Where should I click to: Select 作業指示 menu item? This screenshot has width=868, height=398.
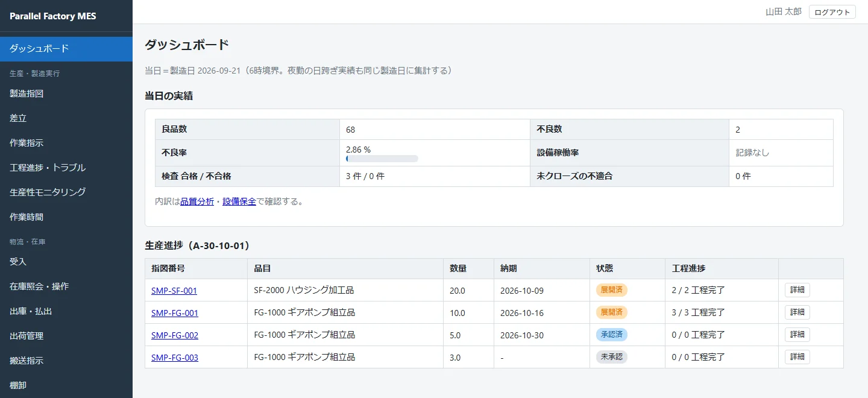pyautogui.click(x=66, y=143)
